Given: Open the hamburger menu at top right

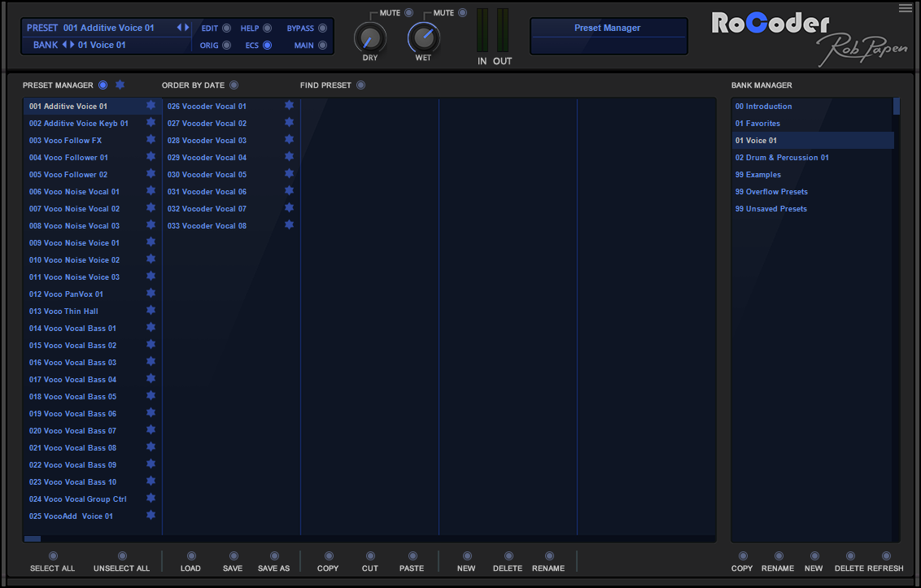Looking at the screenshot, I should pos(906,8).
